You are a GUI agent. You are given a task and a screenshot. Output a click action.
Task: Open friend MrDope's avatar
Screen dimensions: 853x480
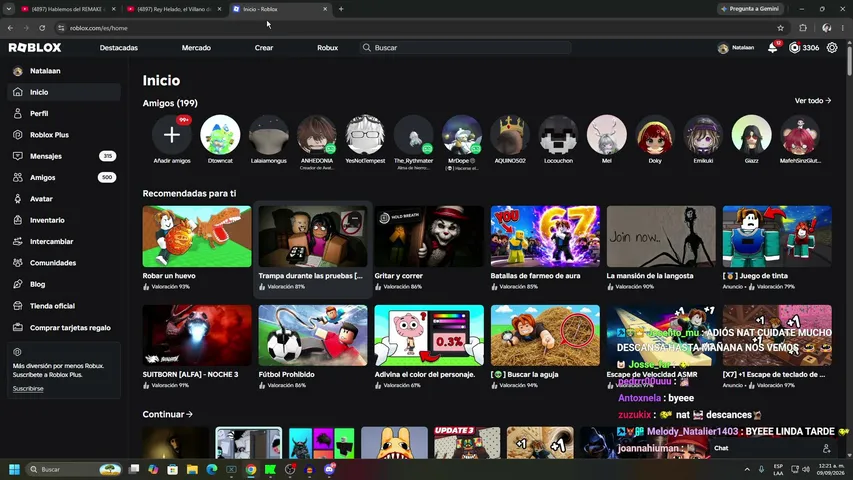point(462,134)
